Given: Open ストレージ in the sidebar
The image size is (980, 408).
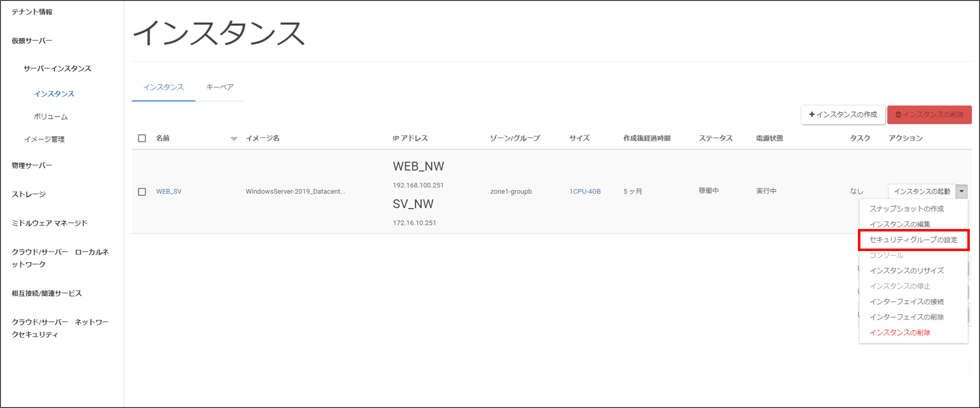Looking at the screenshot, I should click(x=28, y=195).
